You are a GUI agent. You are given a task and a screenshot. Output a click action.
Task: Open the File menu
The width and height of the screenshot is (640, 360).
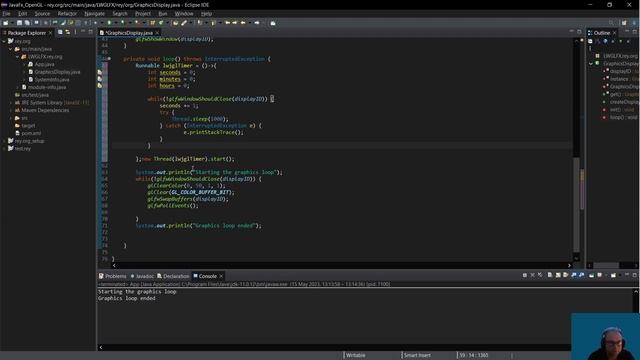7,13
